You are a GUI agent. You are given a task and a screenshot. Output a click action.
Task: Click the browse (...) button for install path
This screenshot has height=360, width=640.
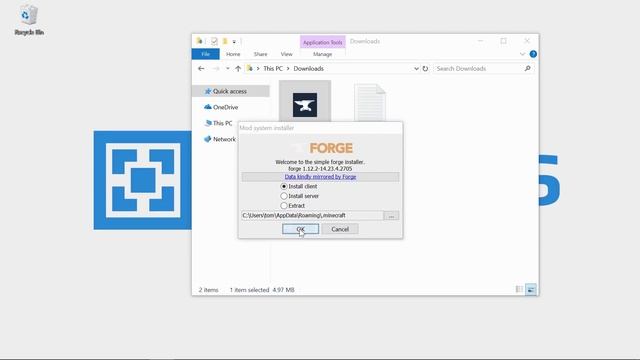(x=391, y=216)
